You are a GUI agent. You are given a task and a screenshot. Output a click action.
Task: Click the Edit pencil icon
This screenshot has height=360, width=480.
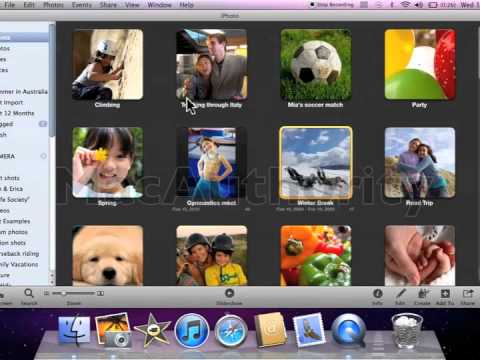(400, 296)
